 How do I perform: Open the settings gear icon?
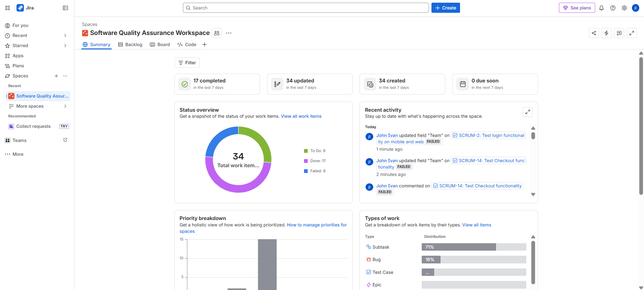(624, 8)
